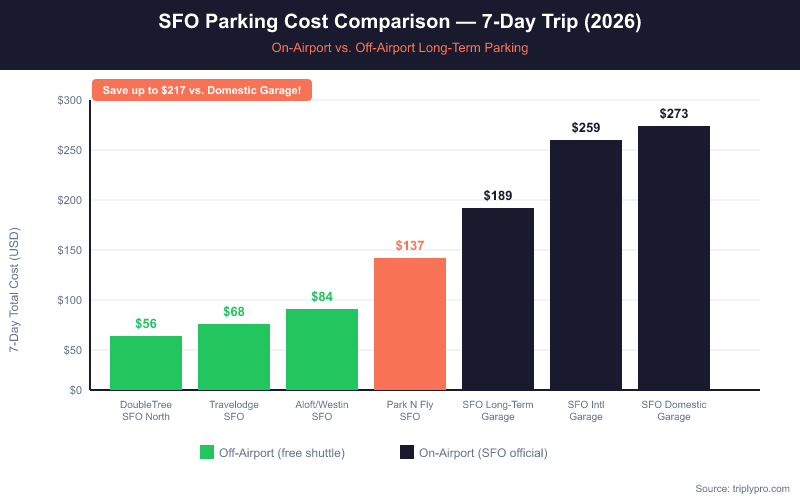Viewport: 800px width, 500px height.
Task: Click the orange Park N Fly bar
Action: [410, 324]
